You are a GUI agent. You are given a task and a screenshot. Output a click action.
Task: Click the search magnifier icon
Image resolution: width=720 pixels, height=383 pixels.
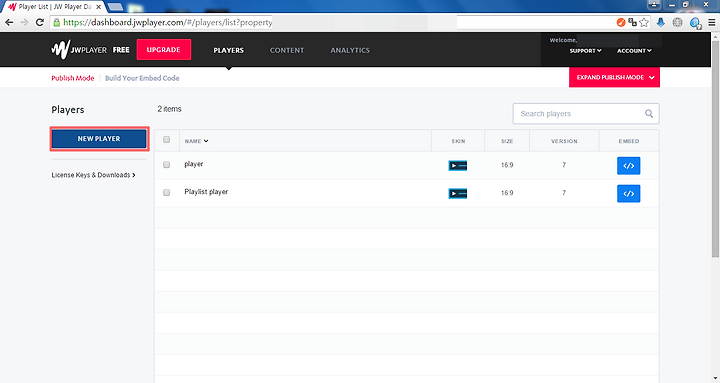pos(649,113)
